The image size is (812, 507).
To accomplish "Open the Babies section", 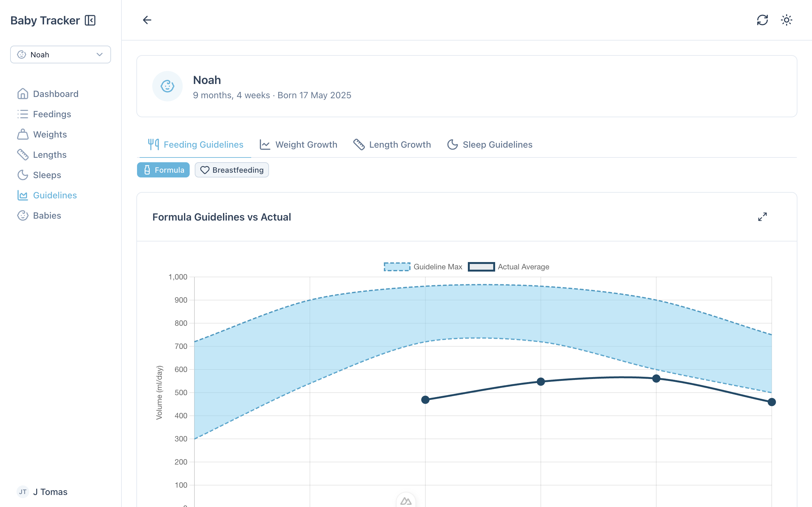I will tap(47, 215).
